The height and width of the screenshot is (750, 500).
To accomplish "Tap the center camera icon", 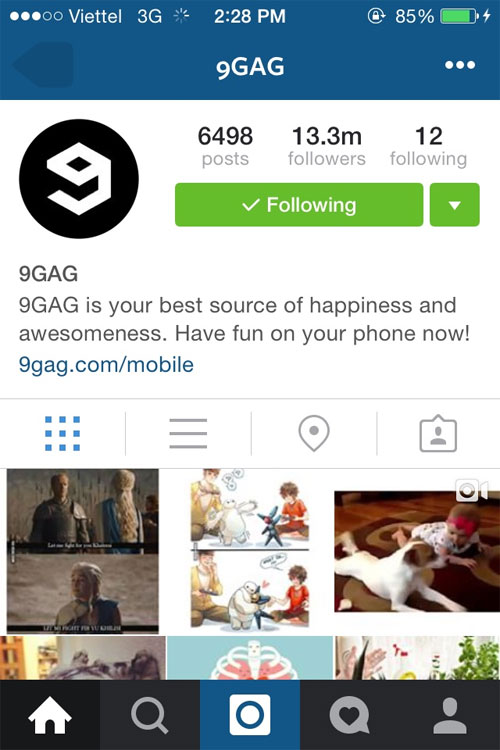I will 250,715.
